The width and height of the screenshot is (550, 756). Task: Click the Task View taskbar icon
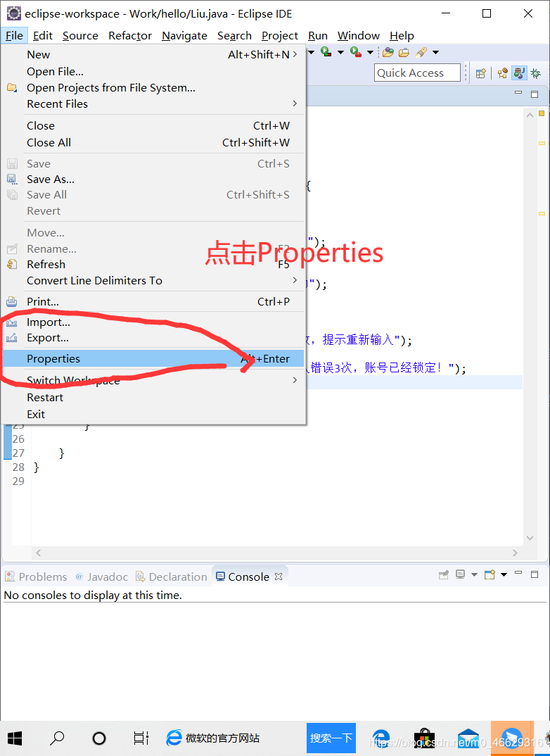[141, 738]
